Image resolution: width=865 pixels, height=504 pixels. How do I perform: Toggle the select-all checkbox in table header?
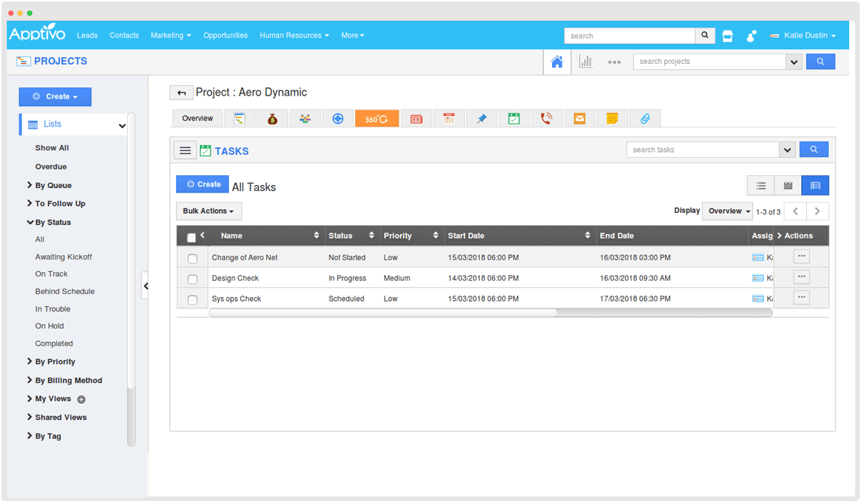click(x=191, y=237)
